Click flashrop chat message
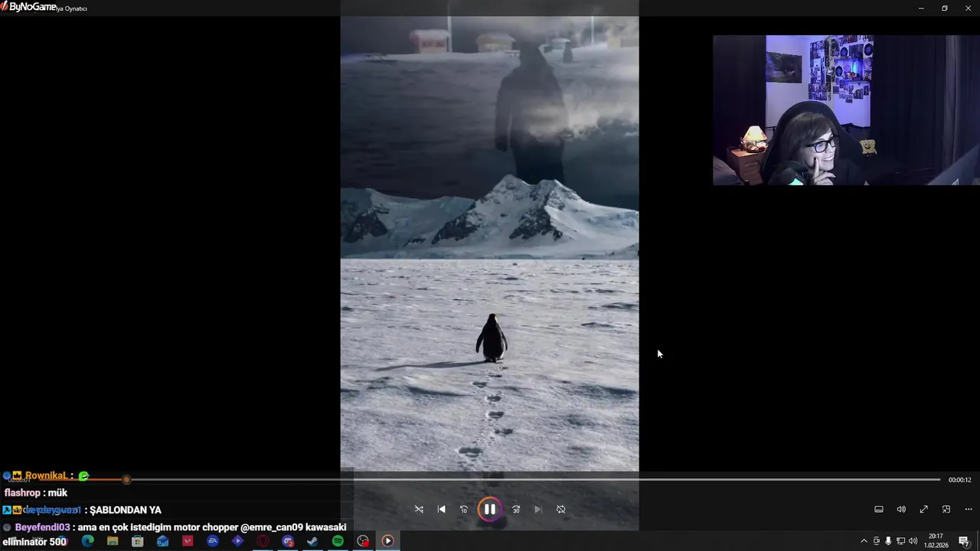This screenshot has width=980, height=551. pyautogui.click(x=36, y=493)
